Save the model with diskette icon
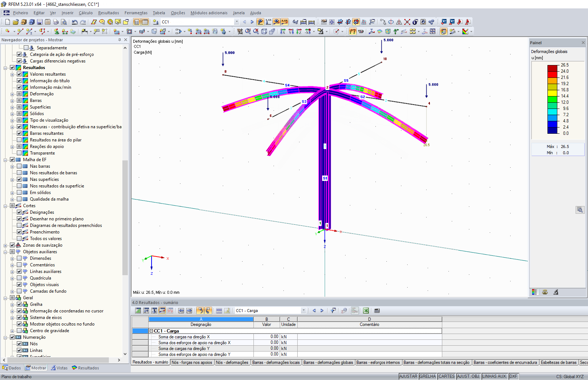The width and height of the screenshot is (588, 380). pyautogui.click(x=40, y=22)
